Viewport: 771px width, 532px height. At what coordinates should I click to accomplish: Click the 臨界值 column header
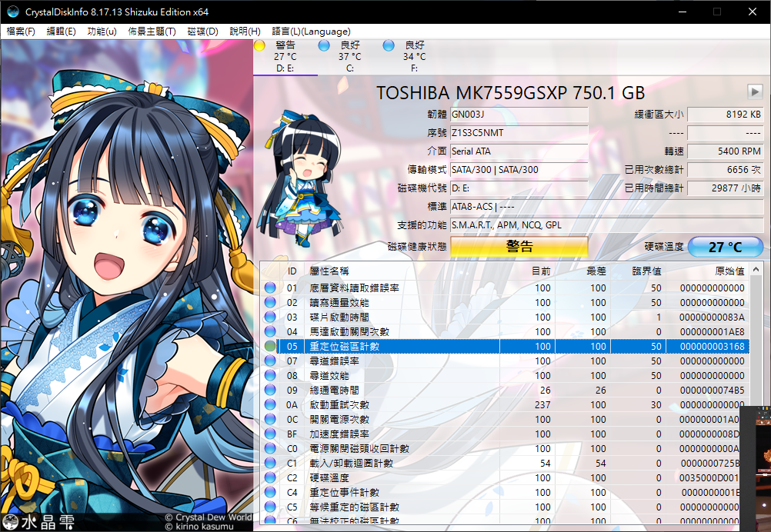638,271
